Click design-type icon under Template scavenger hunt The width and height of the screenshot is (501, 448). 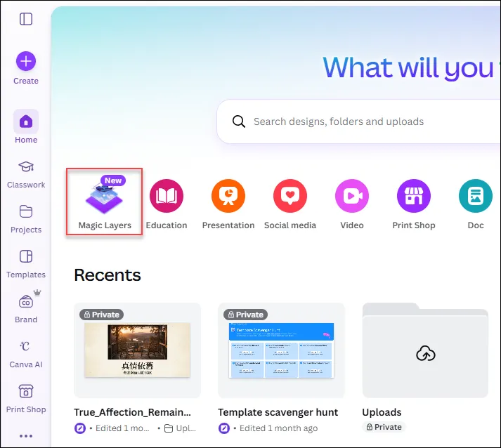[224, 428]
